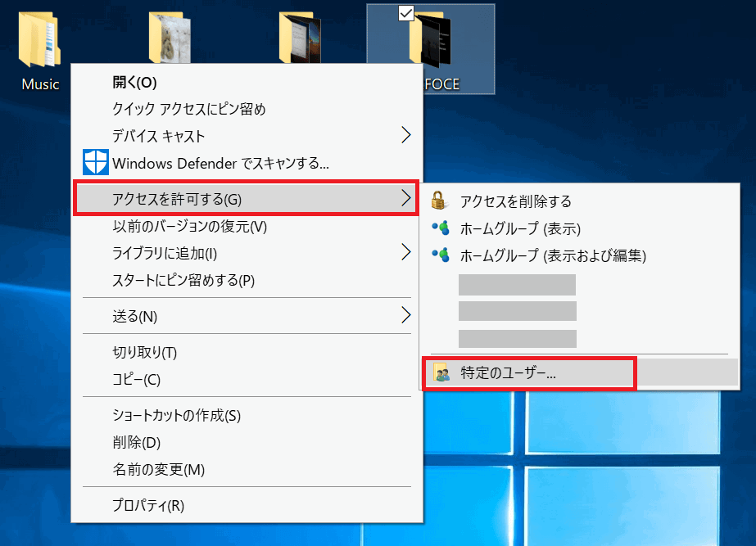756x546 pixels.
Task: Click the Music folder label
Action: (x=40, y=84)
